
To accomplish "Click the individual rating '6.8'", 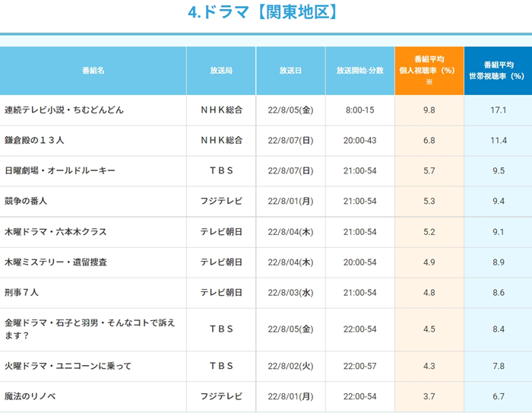I will [429, 140].
